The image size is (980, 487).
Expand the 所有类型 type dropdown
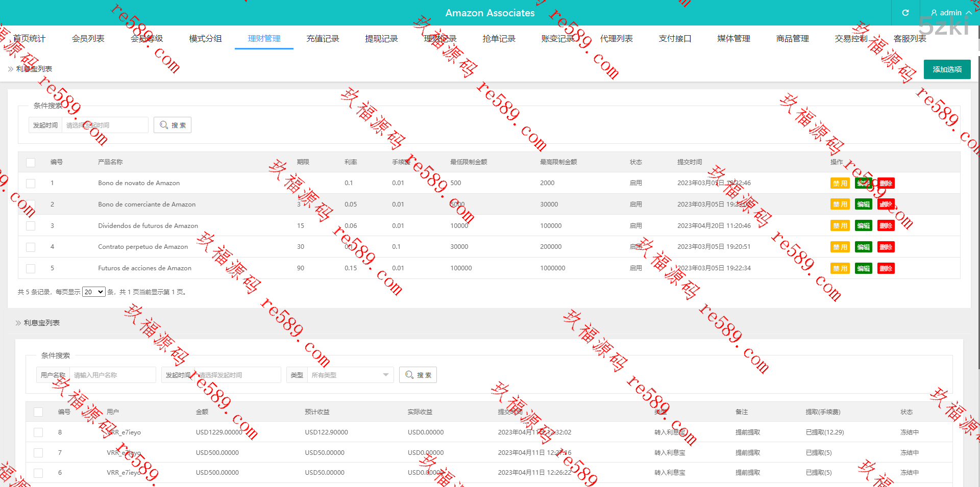coord(350,375)
